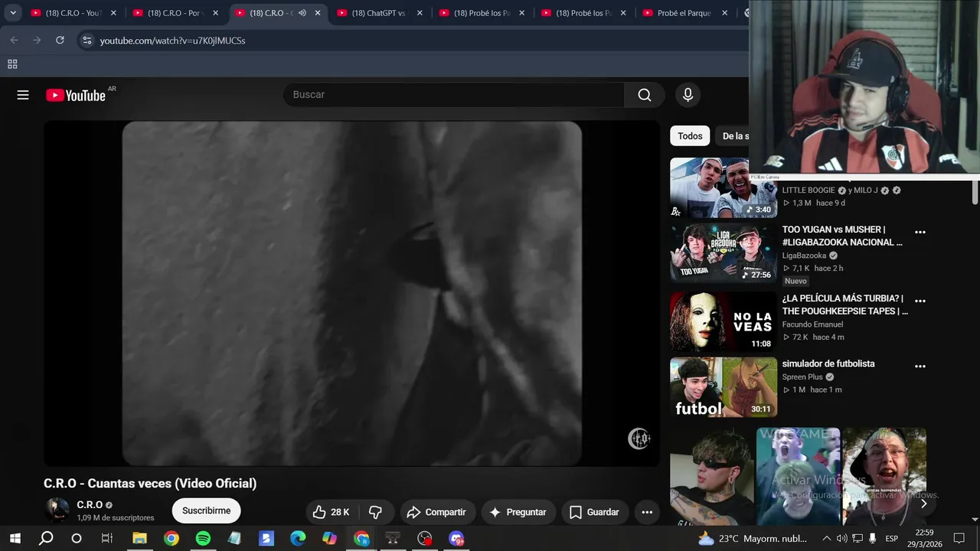Open the notification center
Screen dimensions: 980x551
pyautogui.click(x=959, y=539)
